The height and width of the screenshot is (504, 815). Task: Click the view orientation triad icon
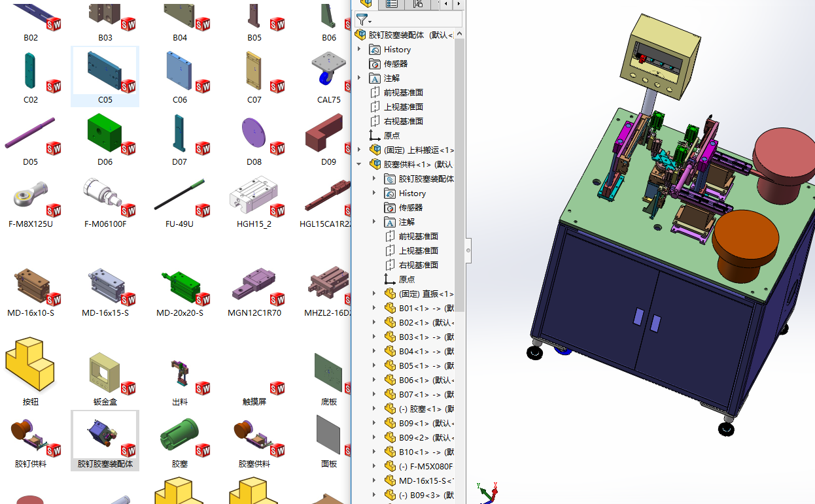click(488, 492)
